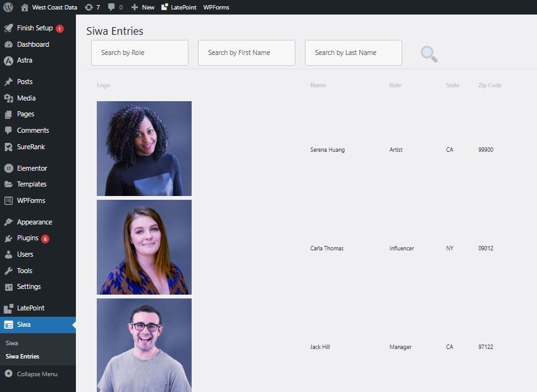Open the comments bubble icon in admin bar
The width and height of the screenshot is (537, 392).
[x=111, y=7]
